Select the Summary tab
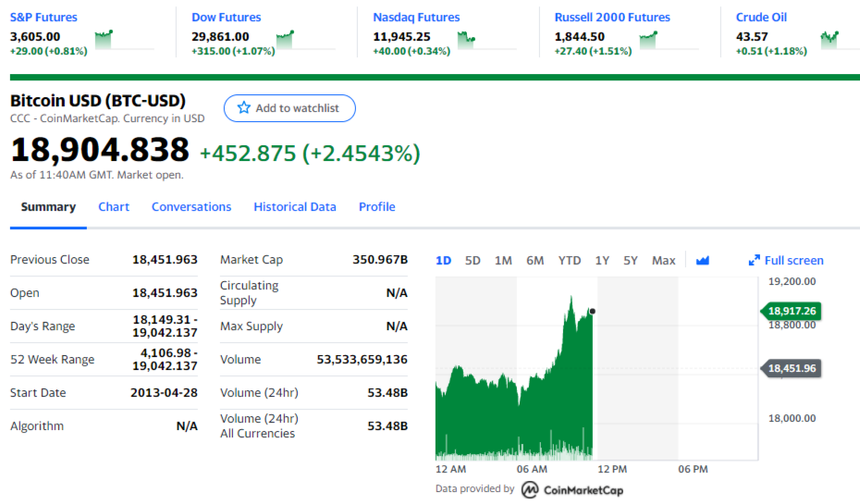Screen dimensions: 860x504 [48, 207]
